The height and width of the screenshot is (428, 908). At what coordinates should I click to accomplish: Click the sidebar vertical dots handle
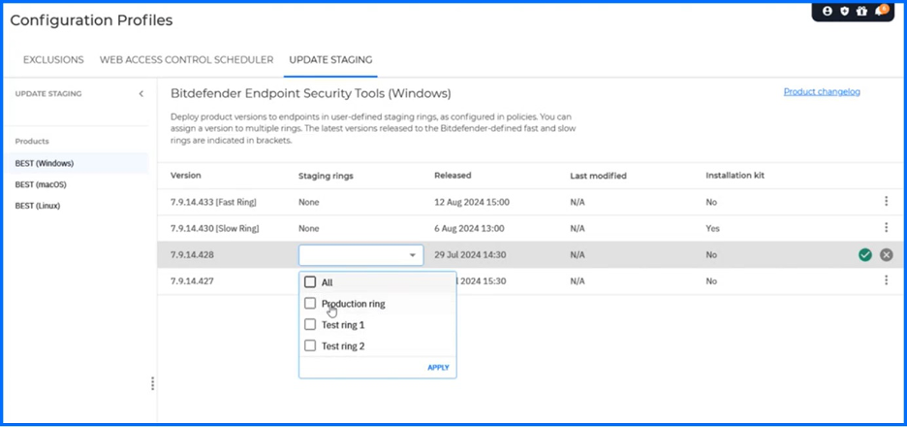click(152, 383)
